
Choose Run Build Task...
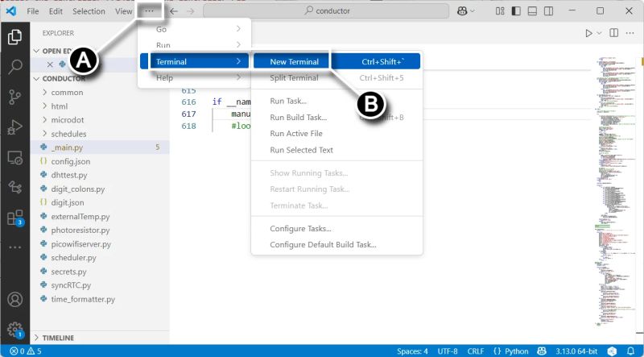[x=336, y=117]
